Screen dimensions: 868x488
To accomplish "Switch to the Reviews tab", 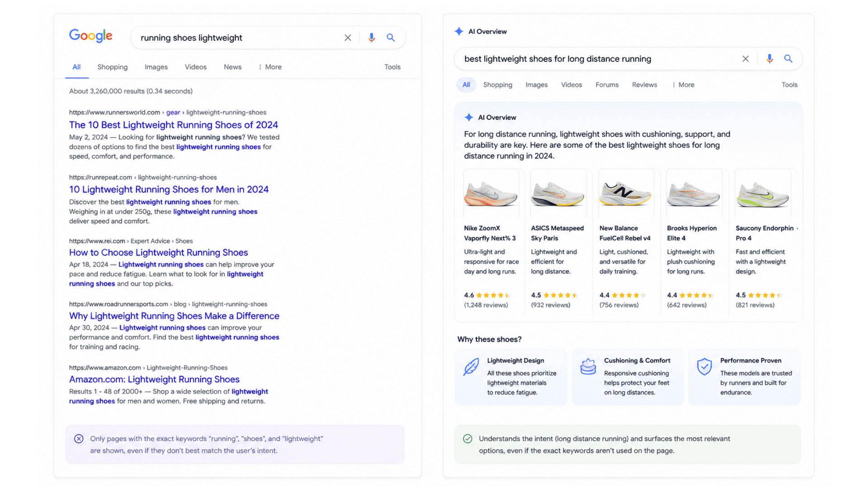I will click(645, 85).
